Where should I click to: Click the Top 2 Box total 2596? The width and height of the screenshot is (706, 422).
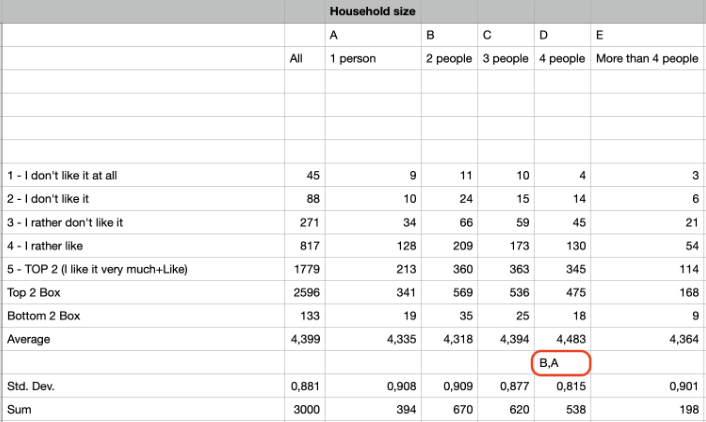pos(305,292)
